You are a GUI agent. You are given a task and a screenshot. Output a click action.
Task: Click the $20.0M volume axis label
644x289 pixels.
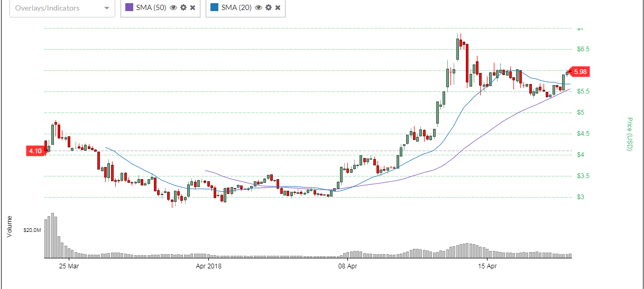32,230
